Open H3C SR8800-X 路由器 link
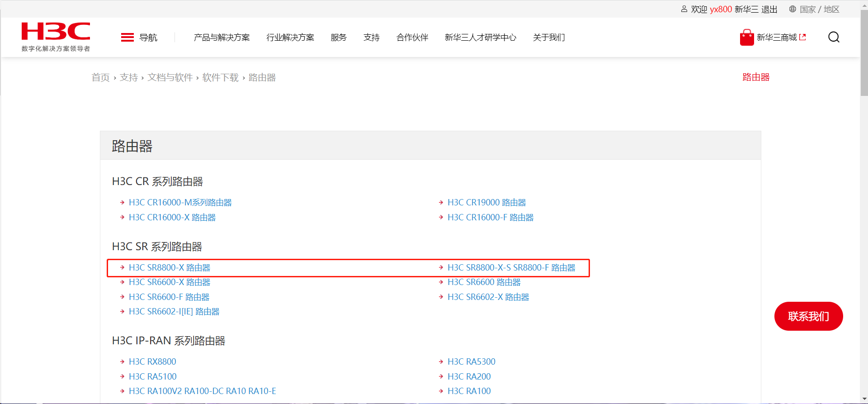The image size is (868, 404). coord(170,268)
